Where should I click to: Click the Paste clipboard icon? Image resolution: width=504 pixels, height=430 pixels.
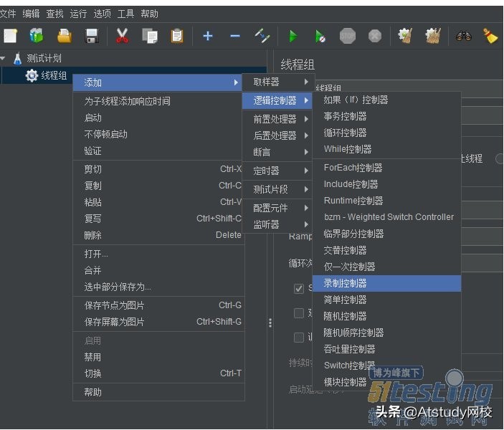pos(177,36)
